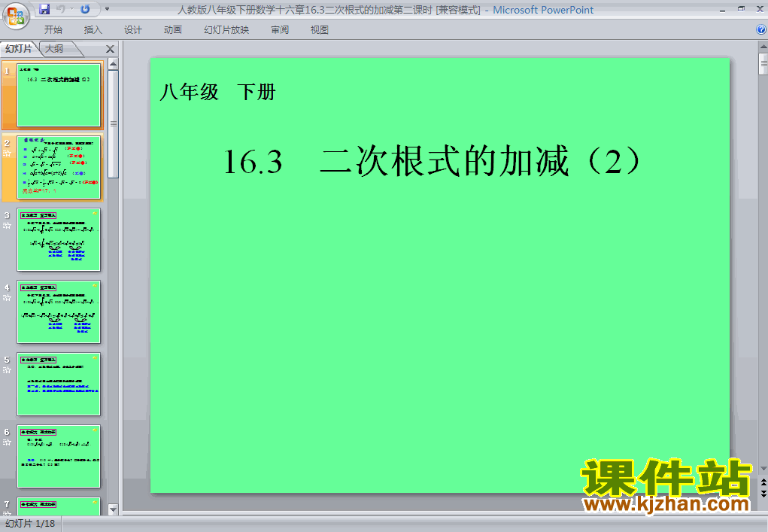Undo the last action

click(x=61, y=9)
